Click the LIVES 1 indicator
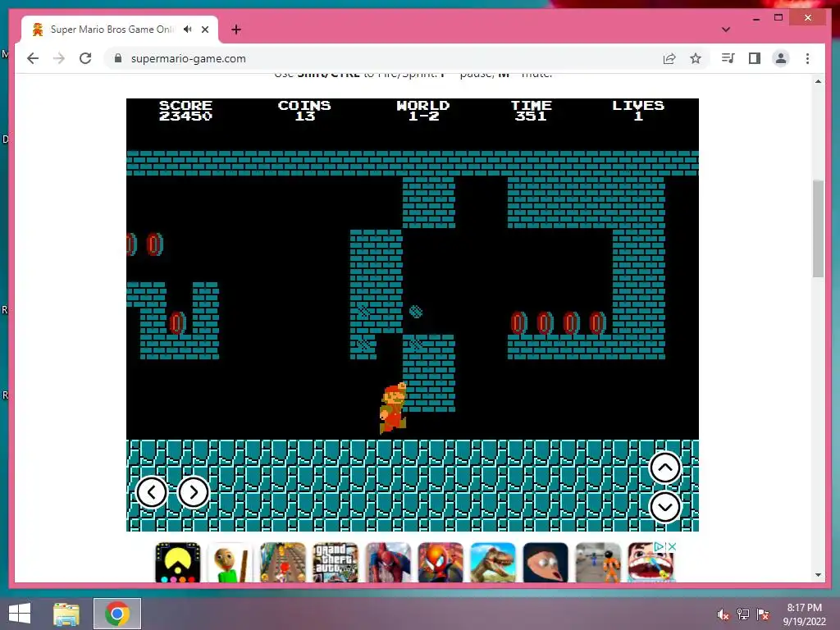Viewport: 840px width, 630px height. [638, 111]
